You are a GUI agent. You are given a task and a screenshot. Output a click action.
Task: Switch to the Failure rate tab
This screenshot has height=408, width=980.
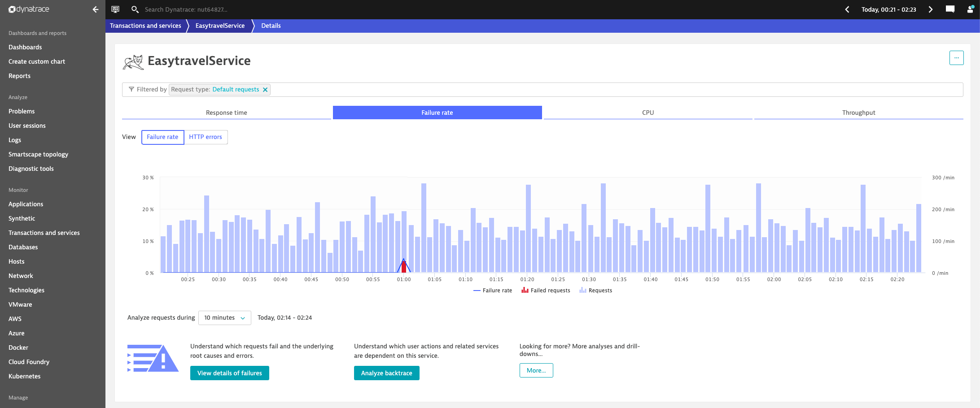[x=437, y=113]
